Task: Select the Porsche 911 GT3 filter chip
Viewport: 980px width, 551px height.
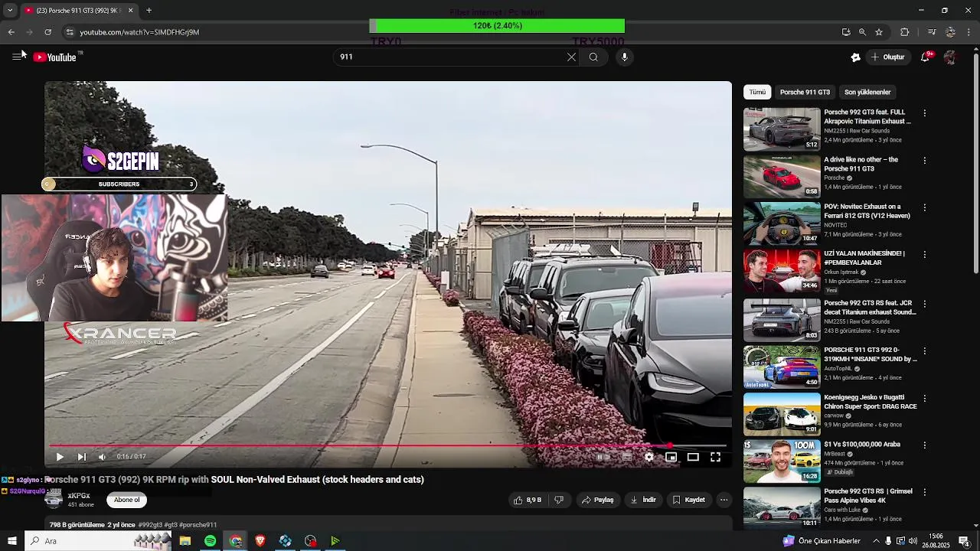Action: click(805, 92)
